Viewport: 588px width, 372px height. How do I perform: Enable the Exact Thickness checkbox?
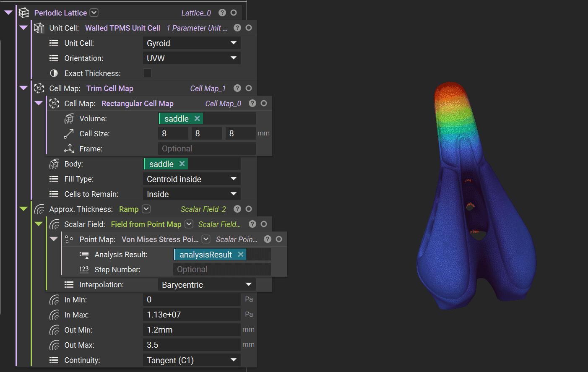147,73
